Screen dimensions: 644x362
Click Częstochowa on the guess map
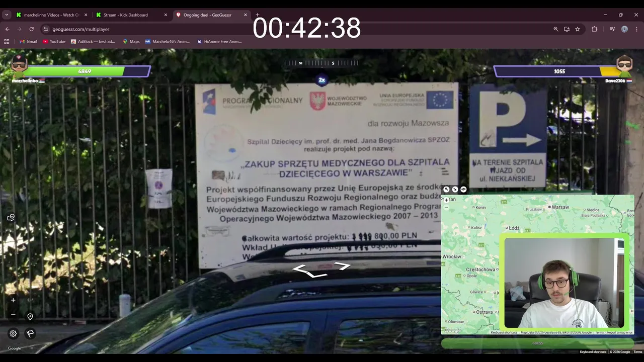tap(479, 269)
